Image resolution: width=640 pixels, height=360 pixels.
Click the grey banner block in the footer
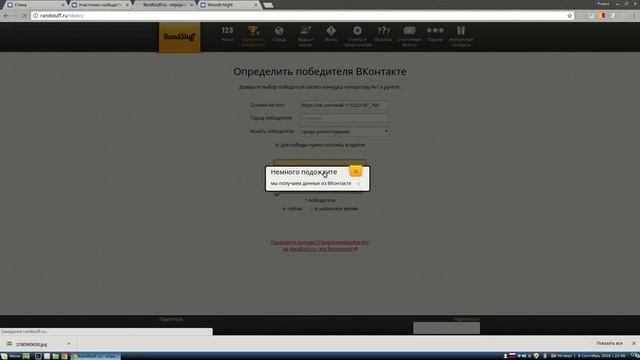[x=447, y=328]
